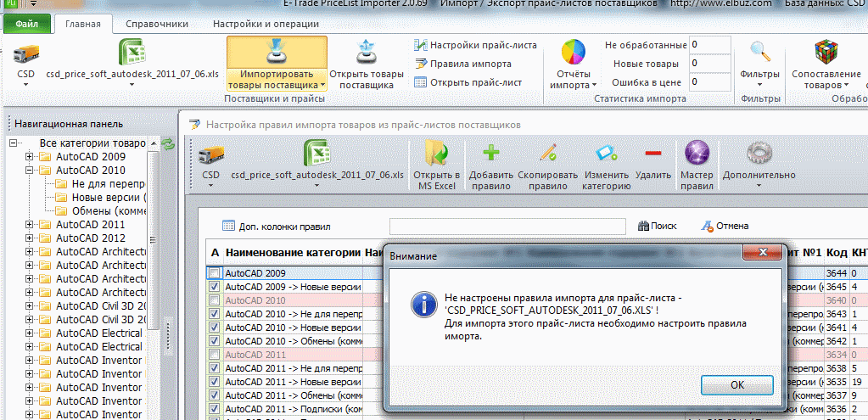The width and height of the screenshot is (868, 420).
Task: Uncheck AutoCAD 2010 -> Не для перепр checkbox
Action: pyautogui.click(x=214, y=314)
